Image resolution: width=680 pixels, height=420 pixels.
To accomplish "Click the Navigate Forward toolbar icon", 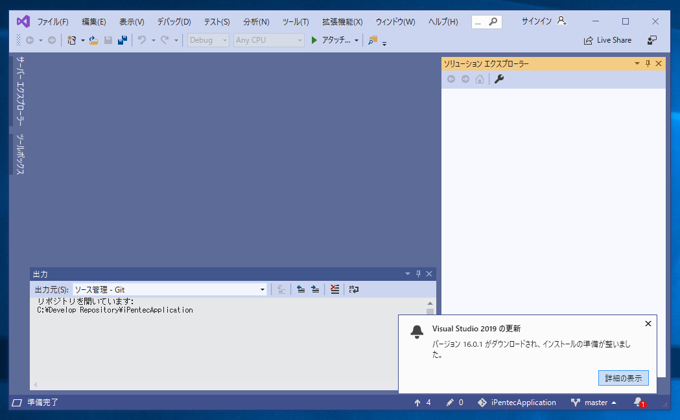I will (52, 40).
